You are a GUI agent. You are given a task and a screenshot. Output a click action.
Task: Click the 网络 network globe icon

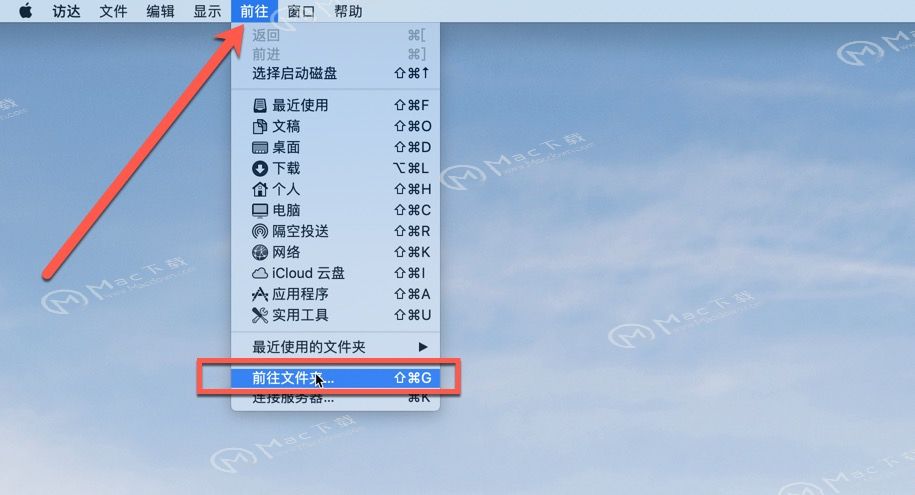pos(260,252)
